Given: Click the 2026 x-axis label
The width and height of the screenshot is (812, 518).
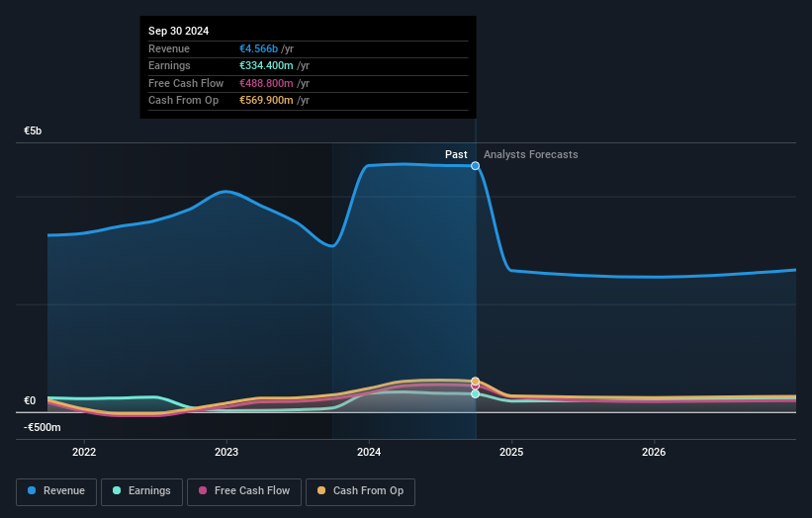Looking at the screenshot, I should point(654,452).
